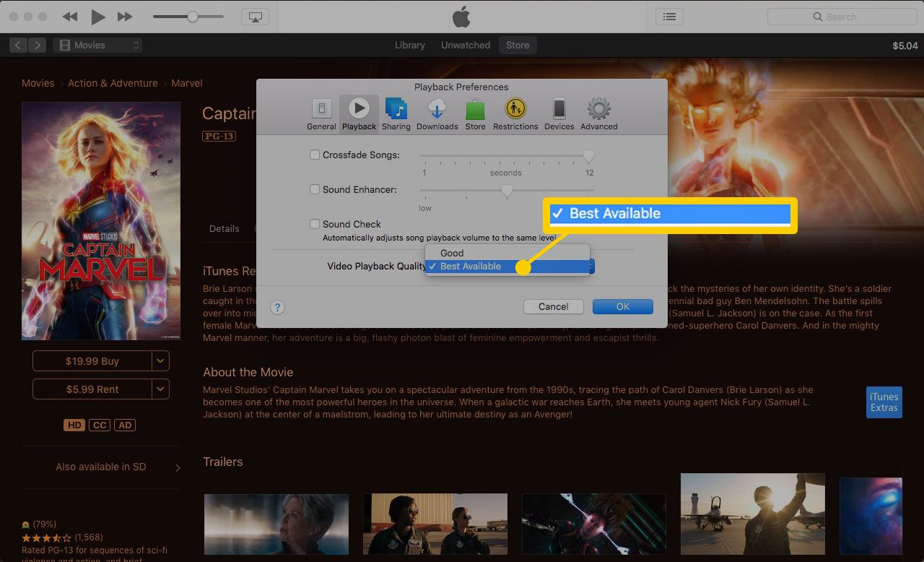Enable Sound Enhancer checkbox
This screenshot has width=924, height=562.
315,189
